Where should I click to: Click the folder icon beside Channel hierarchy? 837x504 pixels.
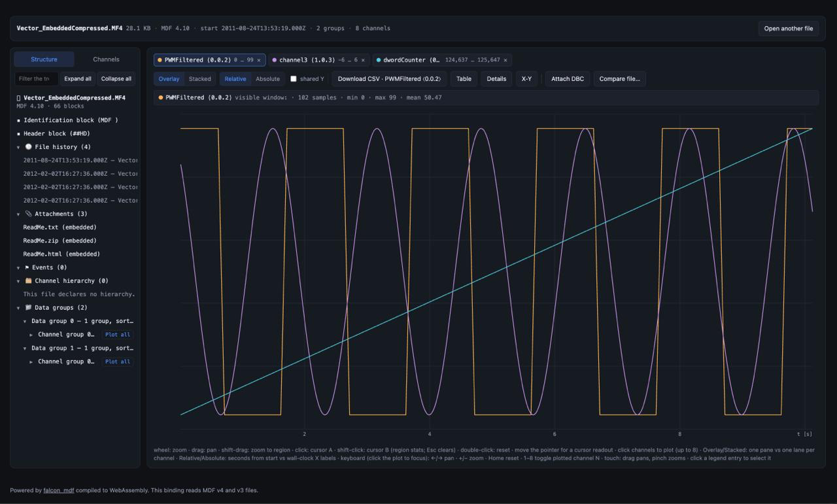pyautogui.click(x=28, y=280)
